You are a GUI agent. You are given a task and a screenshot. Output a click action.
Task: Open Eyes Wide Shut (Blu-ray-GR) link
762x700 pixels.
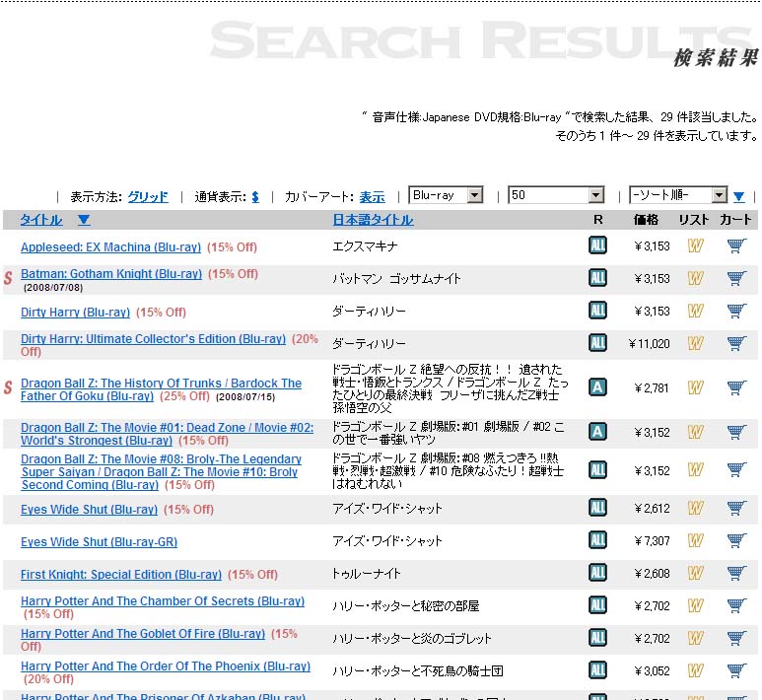click(x=99, y=542)
